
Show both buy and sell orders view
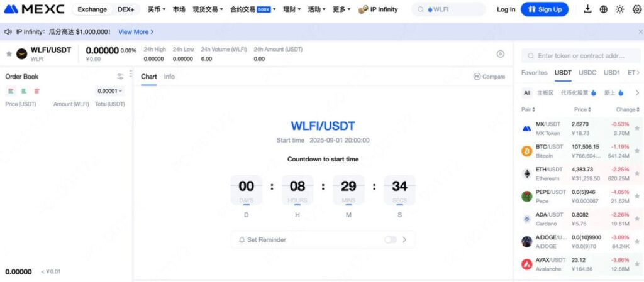[11, 91]
